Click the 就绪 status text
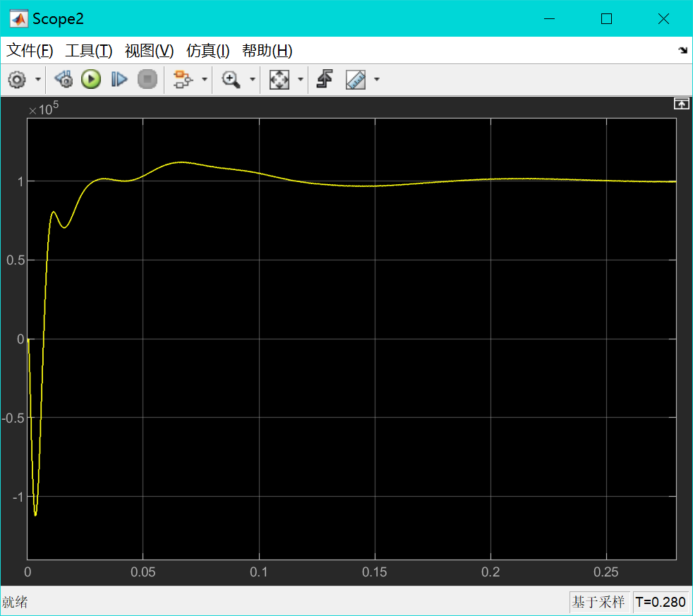The height and width of the screenshot is (616, 693). pos(15,602)
